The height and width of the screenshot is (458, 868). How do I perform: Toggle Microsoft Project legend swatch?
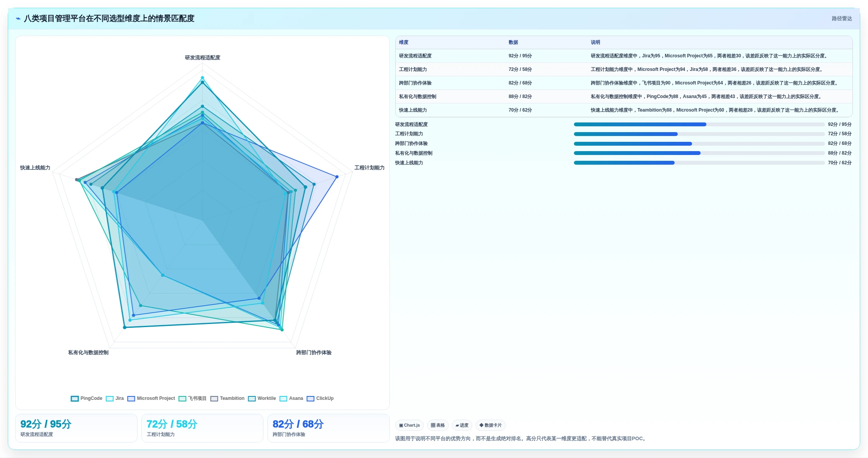tap(131, 398)
